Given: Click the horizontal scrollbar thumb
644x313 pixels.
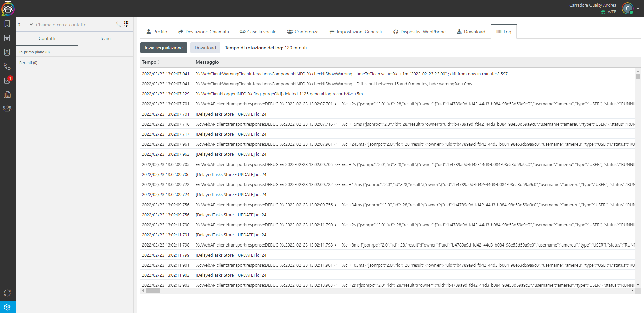Looking at the screenshot, I should pos(153,291).
